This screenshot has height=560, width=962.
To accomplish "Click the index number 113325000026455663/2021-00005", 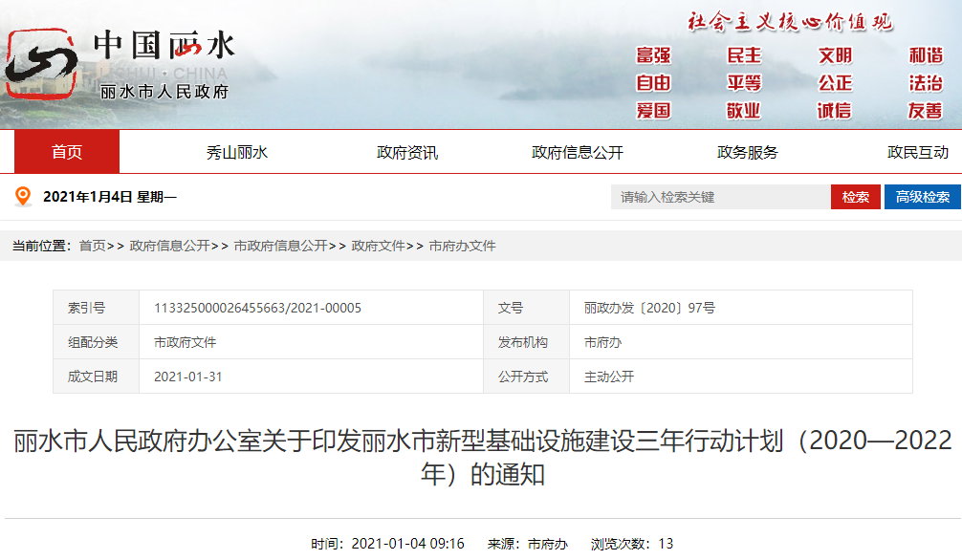I will [257, 308].
